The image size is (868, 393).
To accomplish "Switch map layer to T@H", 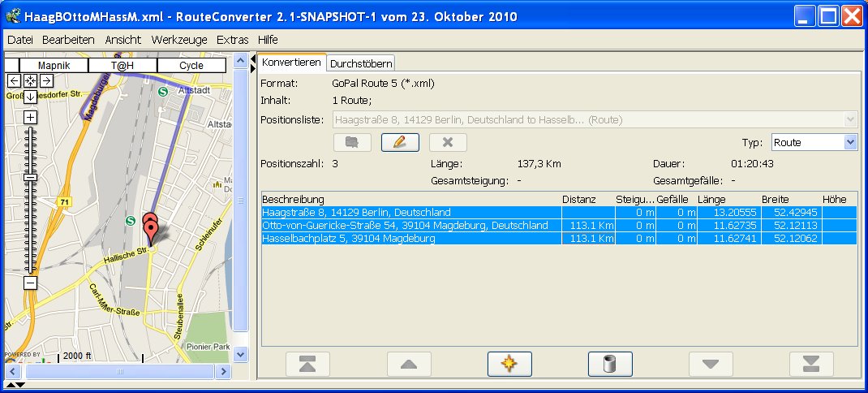I will (122, 66).
